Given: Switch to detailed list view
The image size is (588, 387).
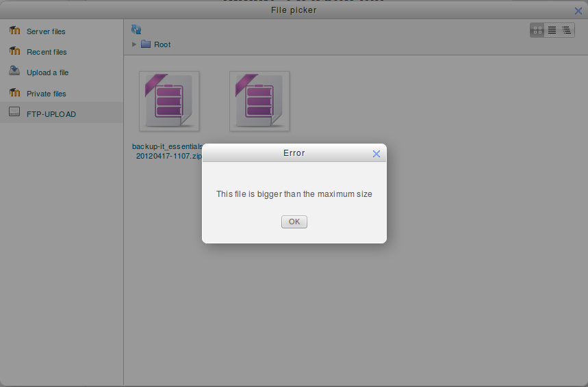Looking at the screenshot, I should click(552, 30).
